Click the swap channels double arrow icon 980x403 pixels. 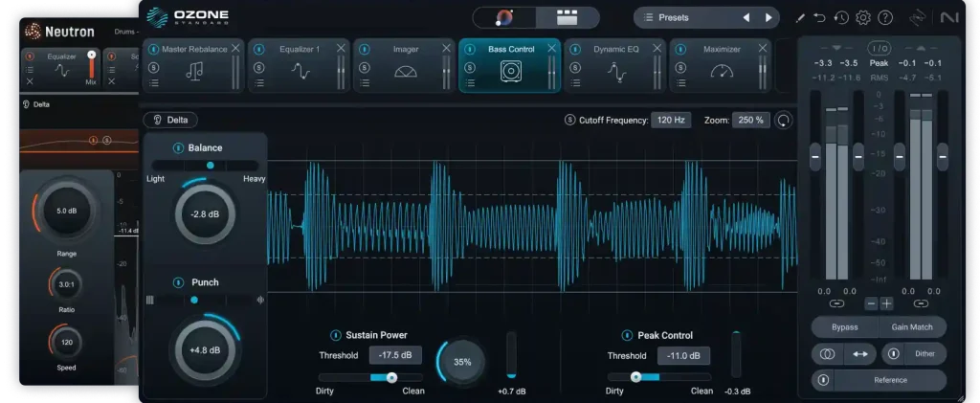coord(860,354)
